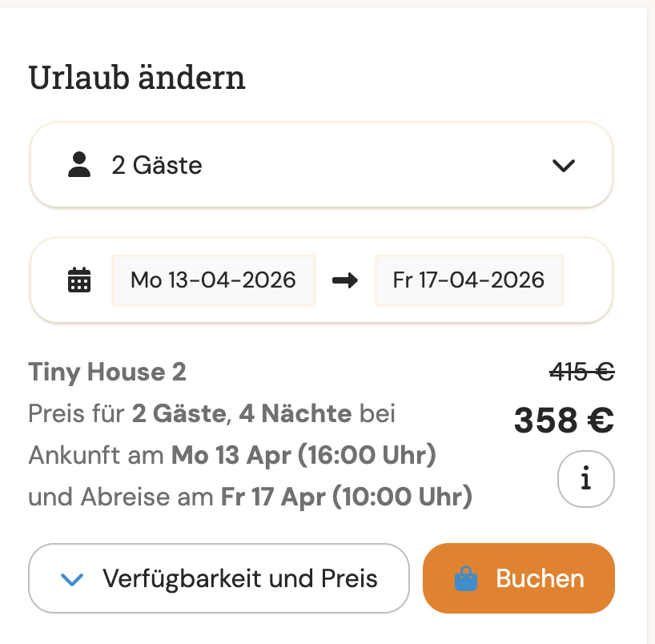
Task: Click the person icon in the guest selector
Action: 78,164
